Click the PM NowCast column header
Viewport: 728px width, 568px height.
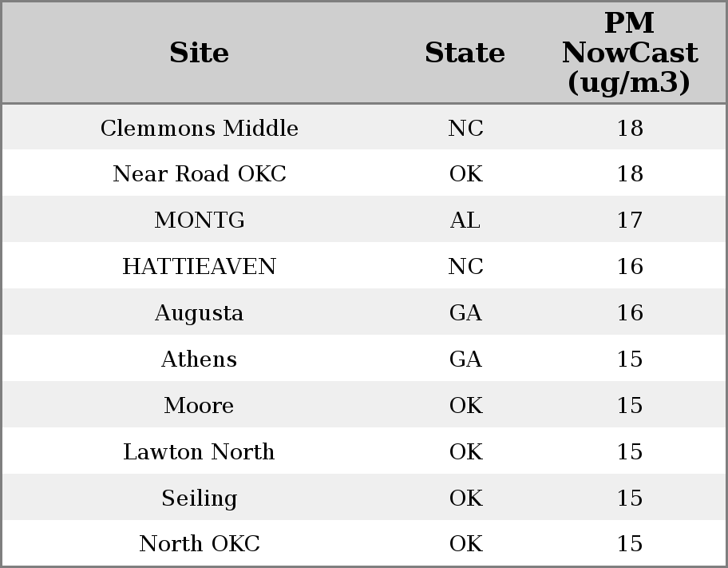[629, 53]
